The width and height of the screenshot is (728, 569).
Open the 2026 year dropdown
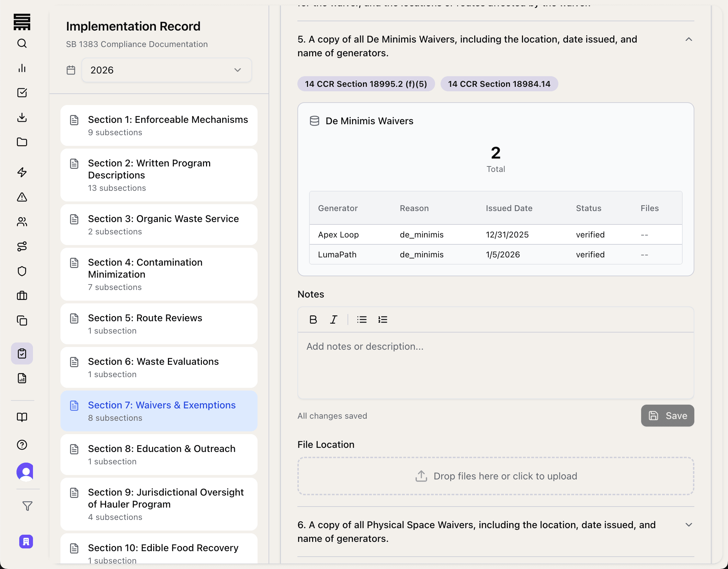click(x=167, y=70)
